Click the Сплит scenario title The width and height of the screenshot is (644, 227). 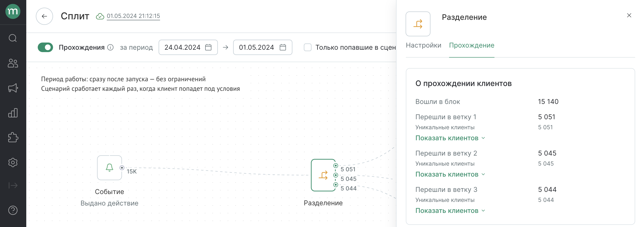coord(75,16)
